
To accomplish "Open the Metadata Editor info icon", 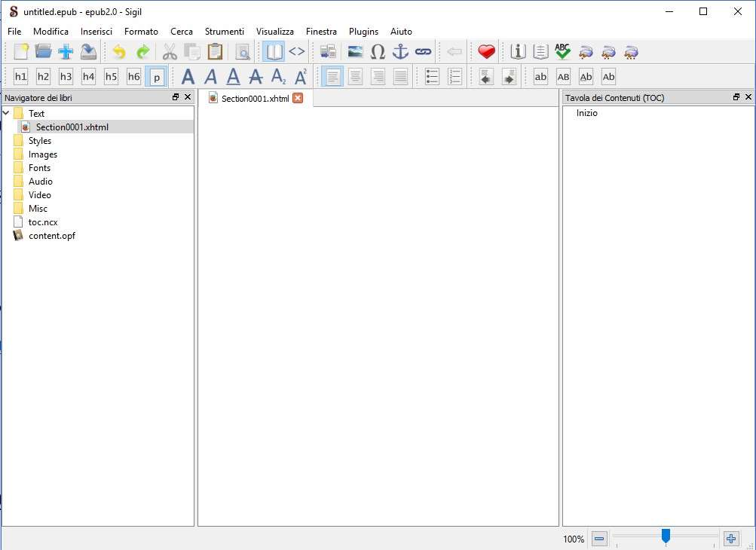I will pyautogui.click(x=517, y=52).
